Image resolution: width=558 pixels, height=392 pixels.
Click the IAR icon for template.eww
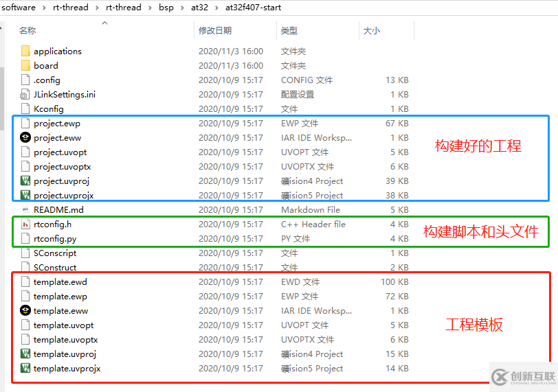point(25,310)
